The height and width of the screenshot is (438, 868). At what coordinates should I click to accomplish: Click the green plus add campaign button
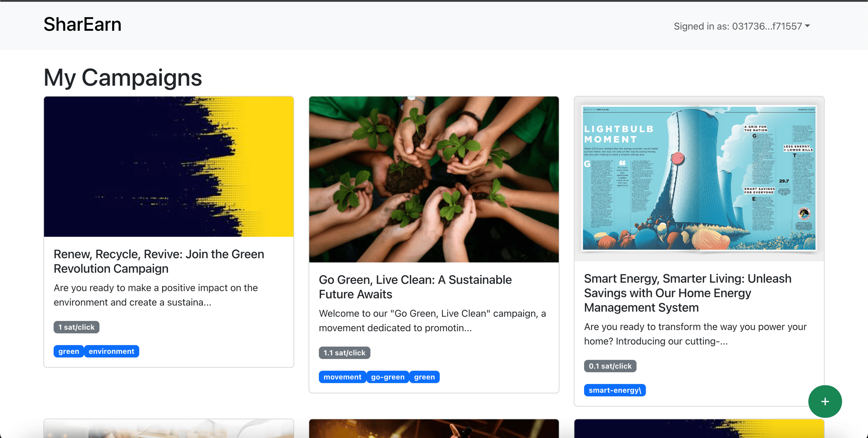[825, 401]
